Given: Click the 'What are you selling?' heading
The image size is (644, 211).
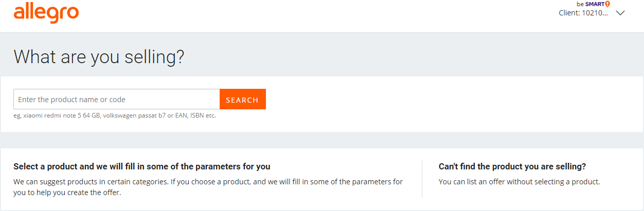Looking at the screenshot, I should 99,56.
